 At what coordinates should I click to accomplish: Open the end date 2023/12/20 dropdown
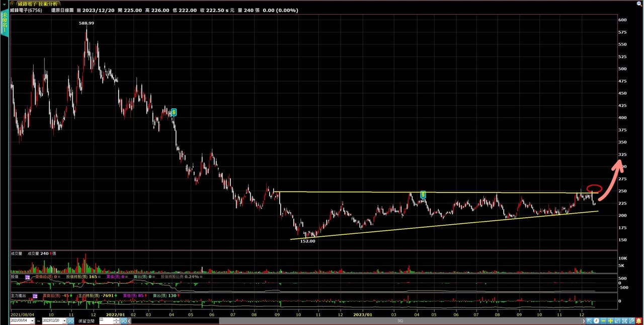pyautogui.click(x=64, y=320)
